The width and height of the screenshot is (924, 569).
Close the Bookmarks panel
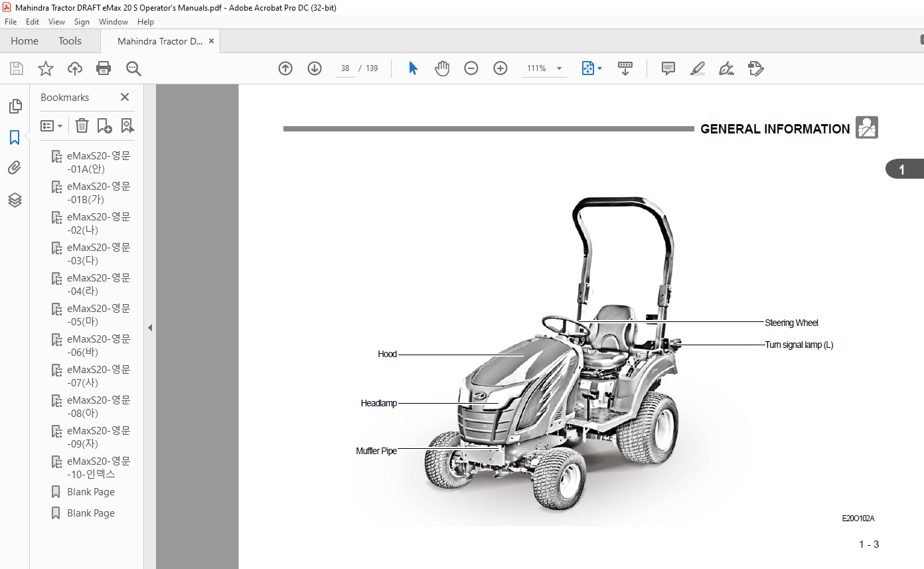(125, 97)
